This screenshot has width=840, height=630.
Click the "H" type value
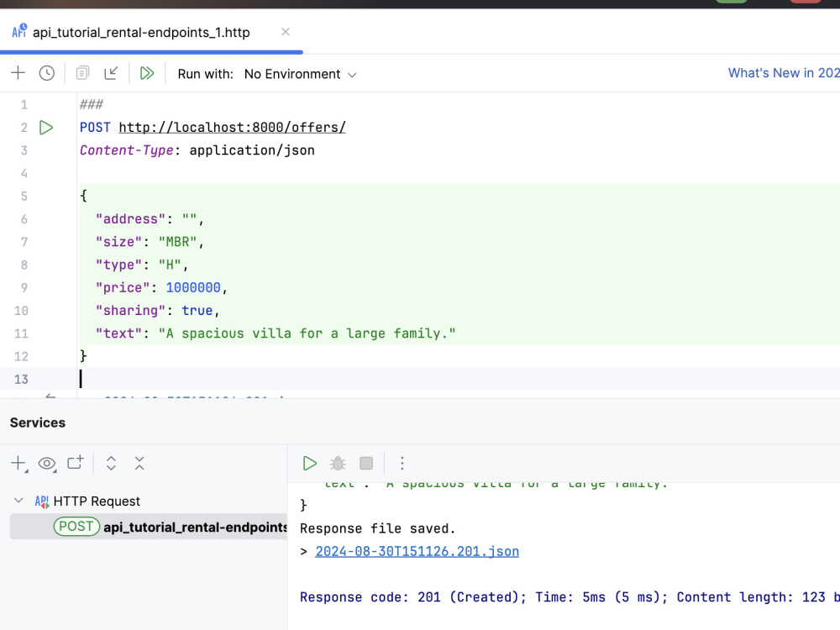pyautogui.click(x=170, y=265)
